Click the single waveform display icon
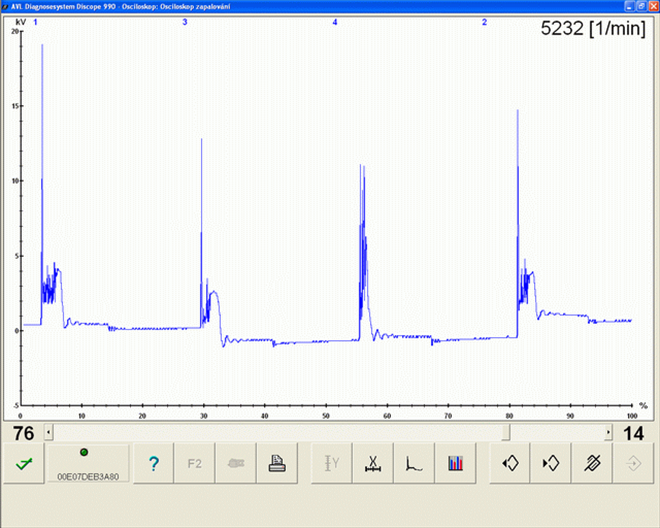The image size is (660, 528). 414,464
